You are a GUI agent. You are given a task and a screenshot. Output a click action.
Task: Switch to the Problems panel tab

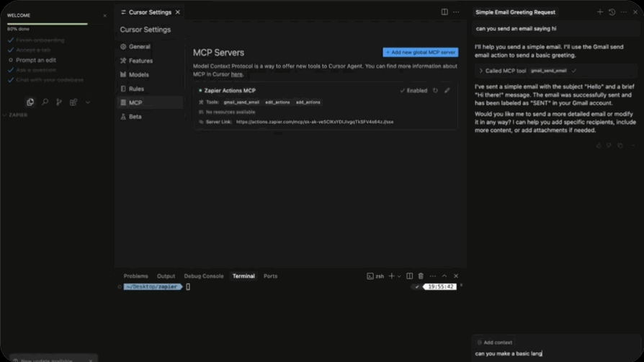click(x=135, y=276)
